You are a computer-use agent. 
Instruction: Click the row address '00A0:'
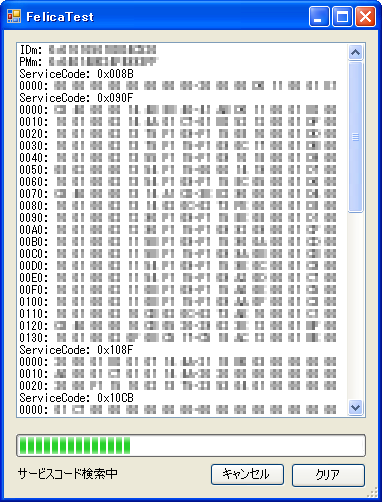(34, 230)
